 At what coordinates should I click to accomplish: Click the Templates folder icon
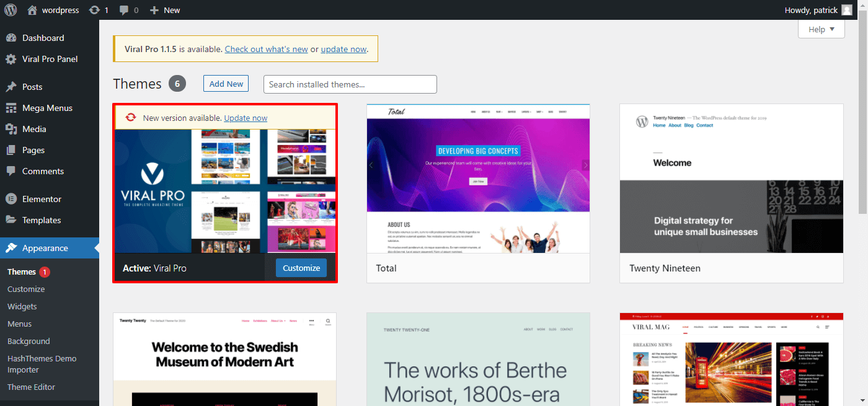11,220
